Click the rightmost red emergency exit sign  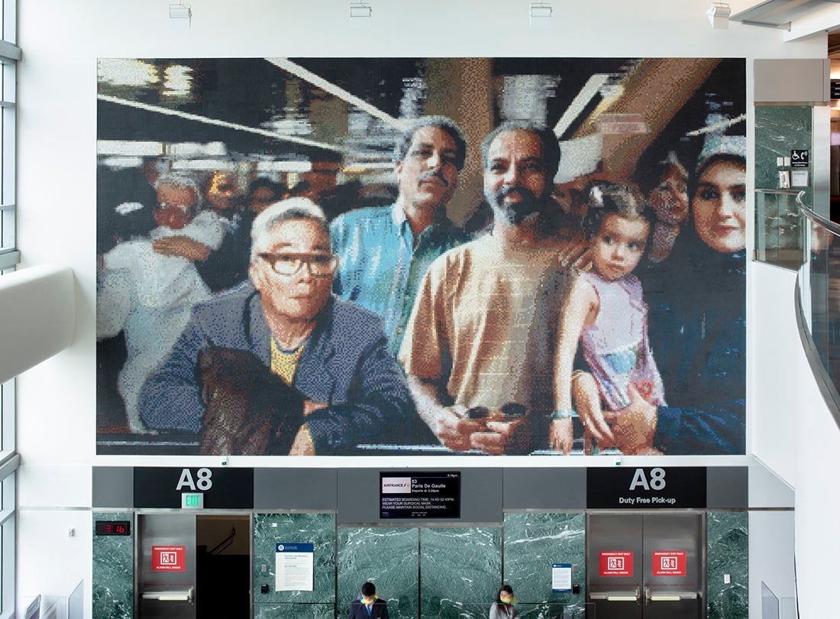click(669, 563)
